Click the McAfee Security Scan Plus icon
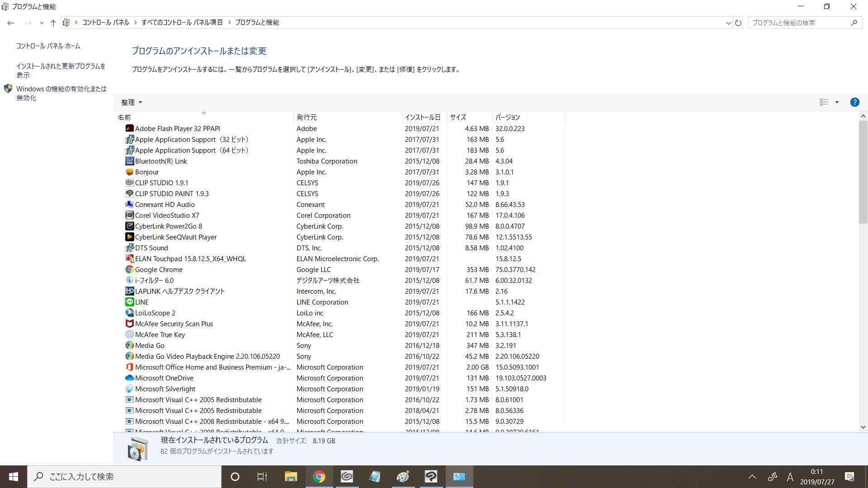The height and width of the screenshot is (488, 868). 129,324
